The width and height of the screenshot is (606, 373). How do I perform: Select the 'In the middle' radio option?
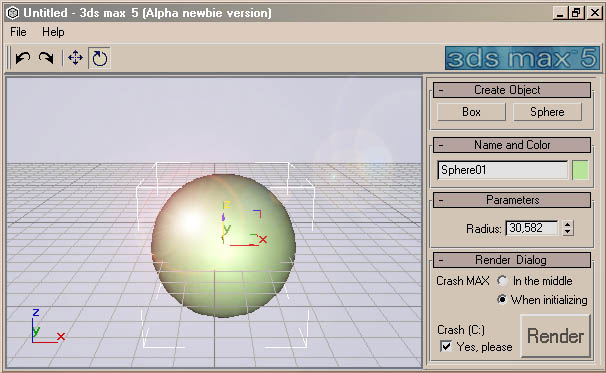[x=502, y=281]
